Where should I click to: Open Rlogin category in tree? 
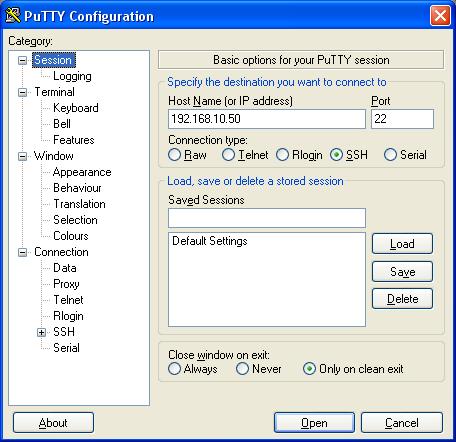point(68,316)
